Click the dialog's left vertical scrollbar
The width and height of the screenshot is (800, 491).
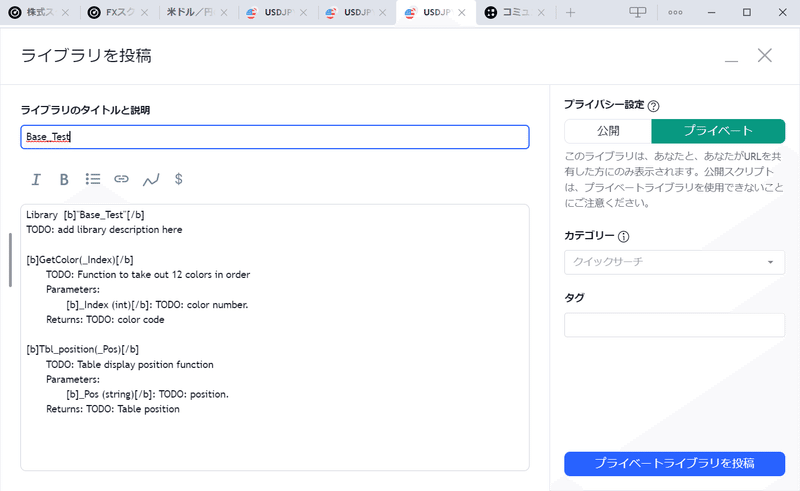point(10,260)
